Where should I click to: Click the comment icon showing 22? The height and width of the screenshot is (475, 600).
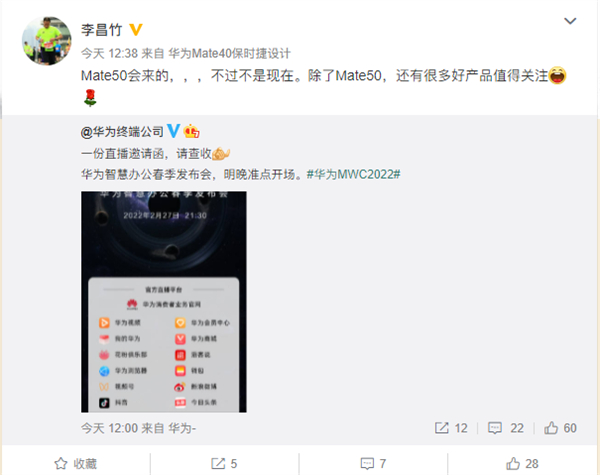point(494,428)
